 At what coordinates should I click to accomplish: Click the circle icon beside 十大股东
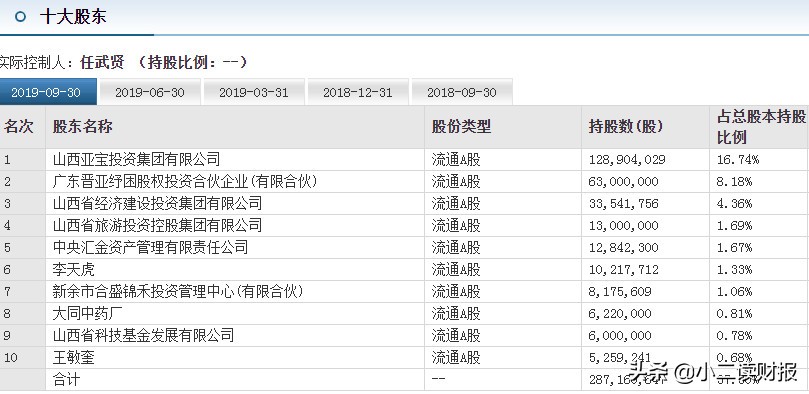pyautogui.click(x=20, y=17)
